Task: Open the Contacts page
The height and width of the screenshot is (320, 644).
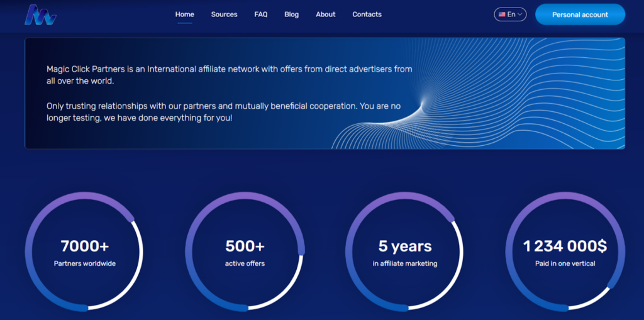Action: [367, 14]
